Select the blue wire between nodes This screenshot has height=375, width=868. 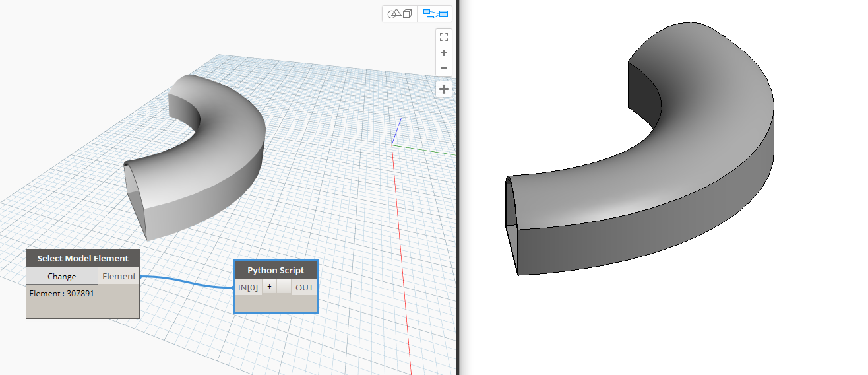[188, 283]
